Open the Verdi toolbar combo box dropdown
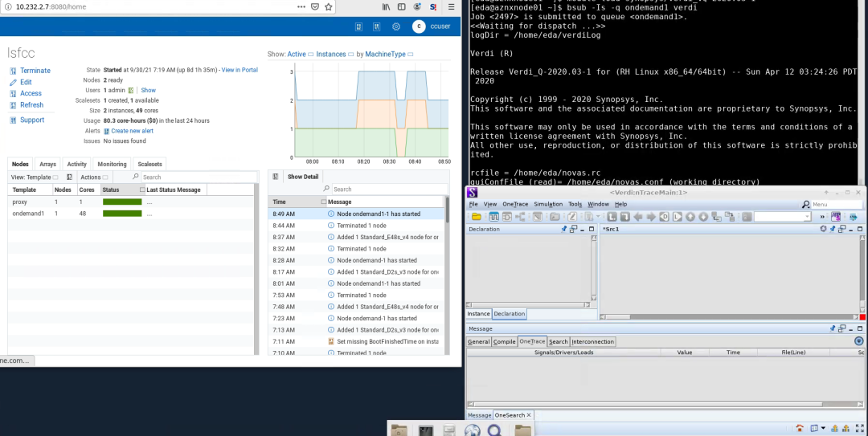This screenshot has width=868, height=436. (x=807, y=217)
